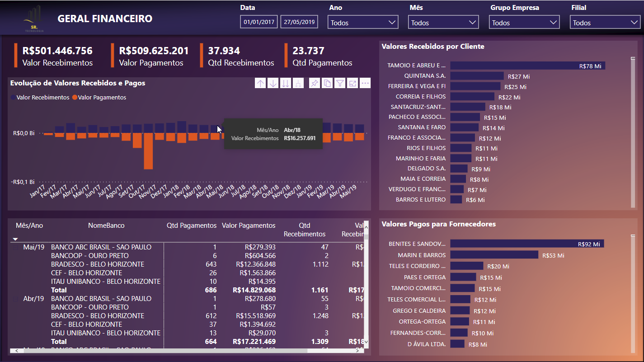Image resolution: width=644 pixels, height=362 pixels.
Task: Select DELGADO S.A. bar
Action: [x=459, y=168]
